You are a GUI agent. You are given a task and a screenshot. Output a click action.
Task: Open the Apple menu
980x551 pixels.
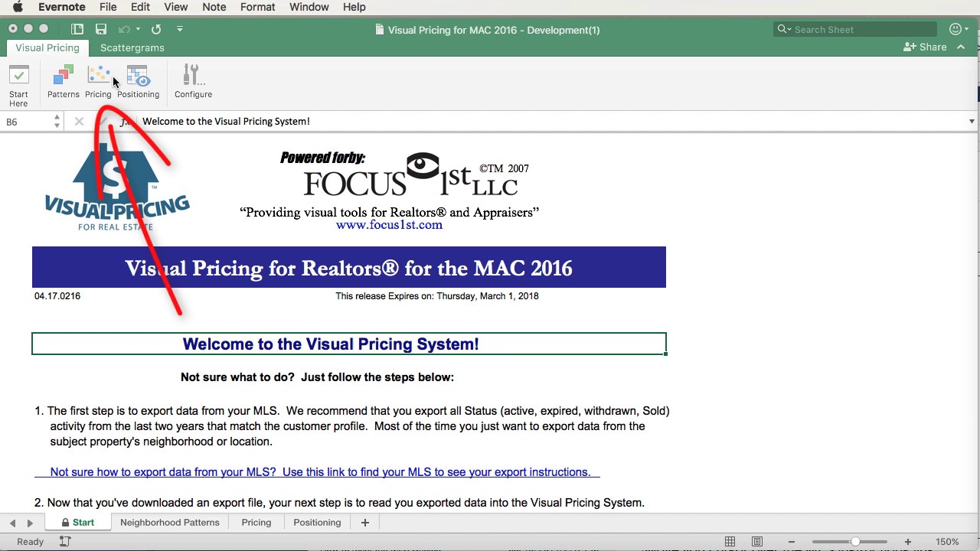pos(18,7)
